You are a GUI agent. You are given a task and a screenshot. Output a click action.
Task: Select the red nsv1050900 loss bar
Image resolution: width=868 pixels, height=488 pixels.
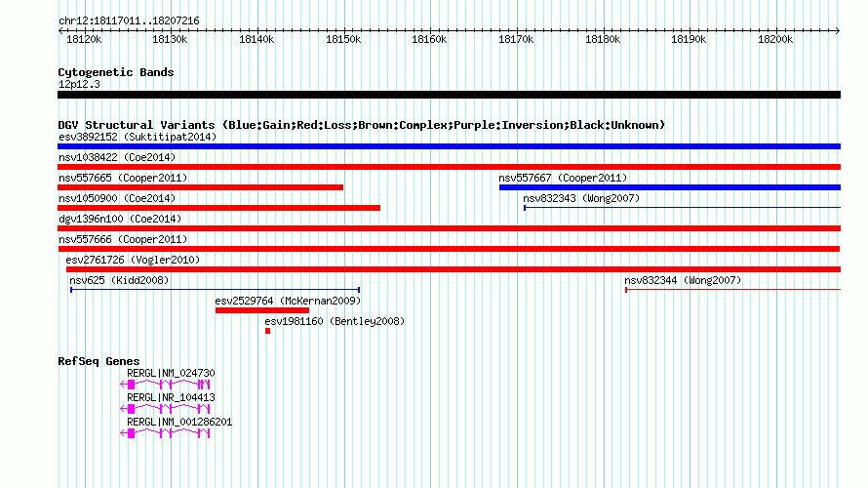(x=218, y=208)
